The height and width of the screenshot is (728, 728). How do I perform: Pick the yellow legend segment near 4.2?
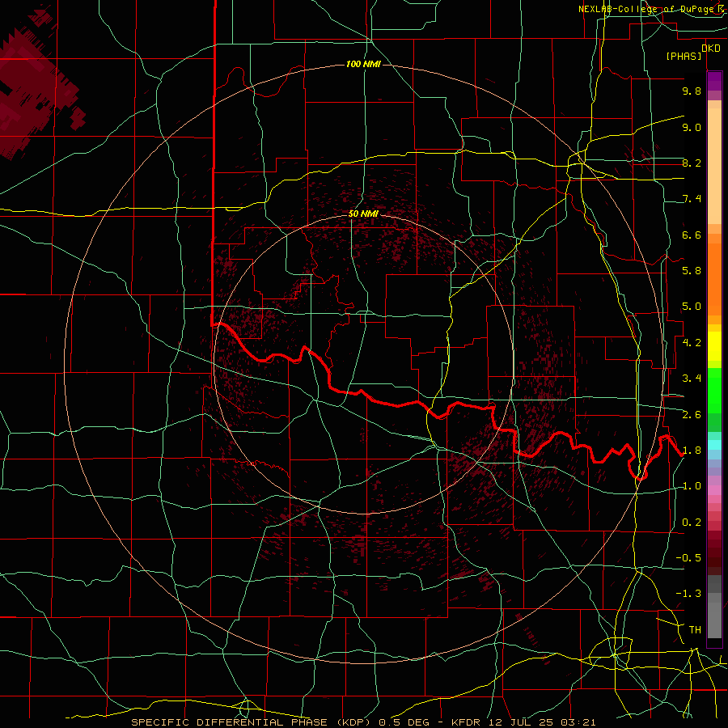[x=714, y=346]
